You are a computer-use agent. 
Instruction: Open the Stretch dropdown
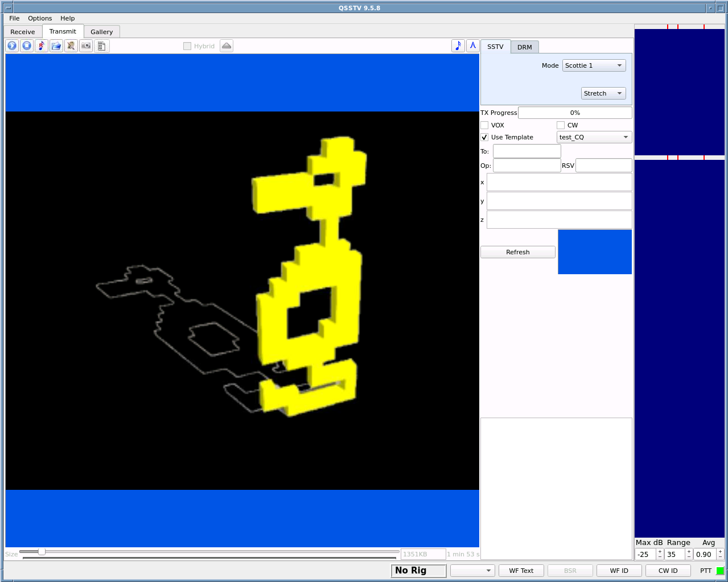pyautogui.click(x=603, y=93)
